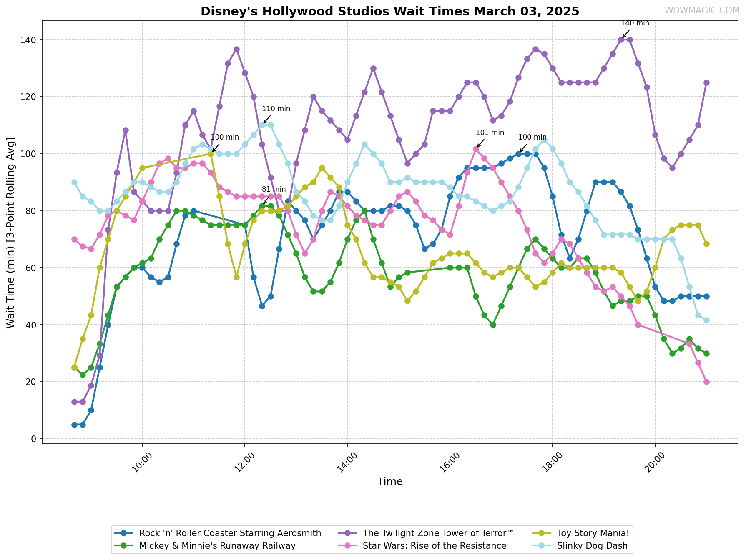Click the 140 y-axis tick label
Viewport: 746px width, 560px height.
coord(29,40)
